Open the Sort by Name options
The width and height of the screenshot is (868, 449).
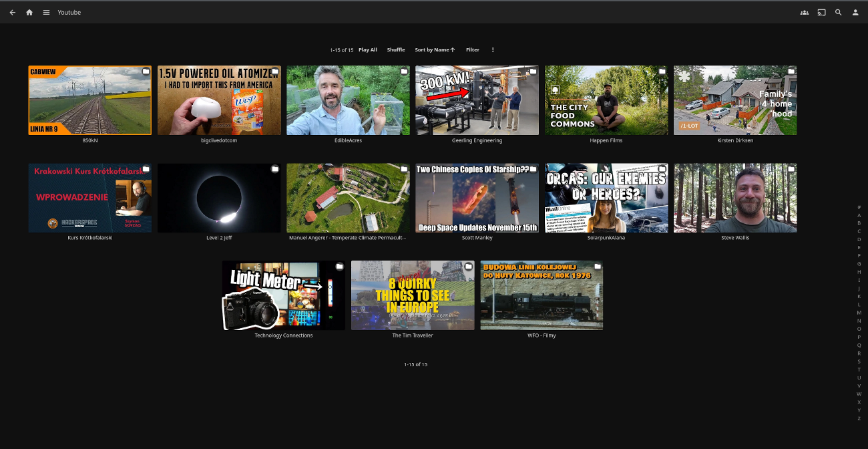pyautogui.click(x=435, y=49)
